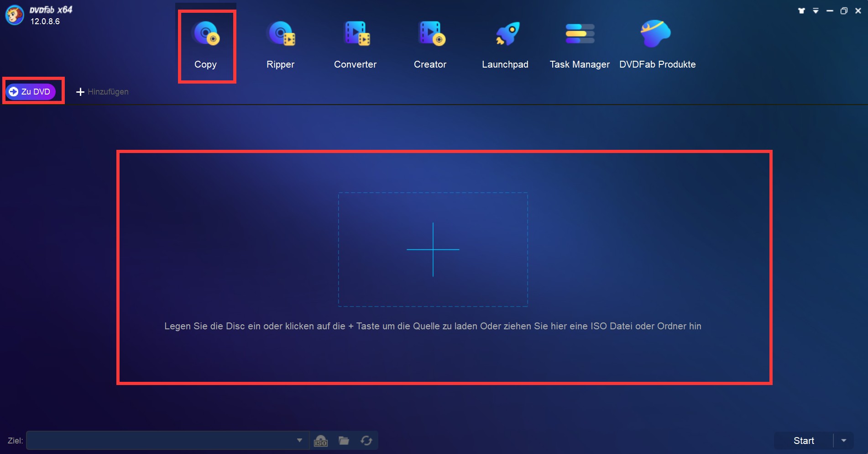Open the Task Manager
The image size is (868, 454).
coord(580,46)
